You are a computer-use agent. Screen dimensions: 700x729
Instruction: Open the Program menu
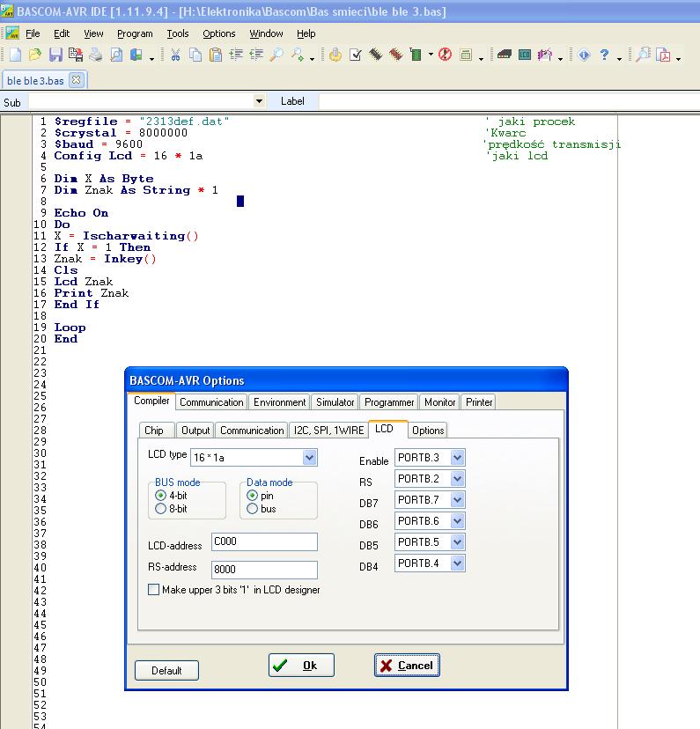tap(135, 33)
